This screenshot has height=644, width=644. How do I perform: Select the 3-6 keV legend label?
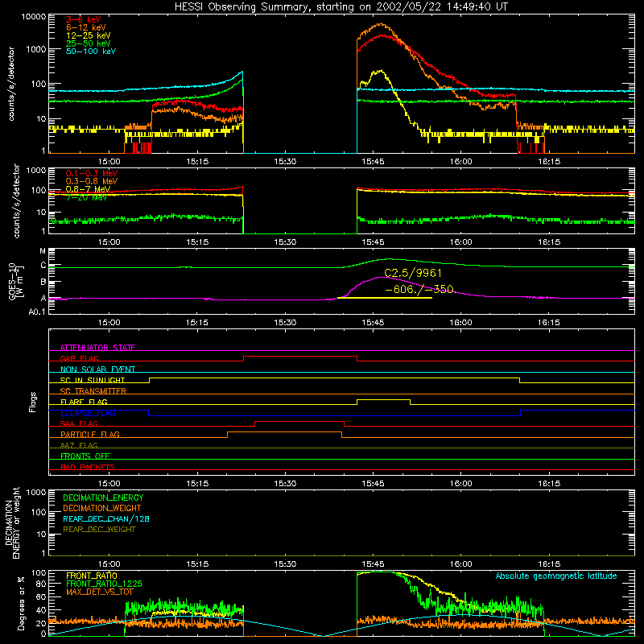[x=84, y=19]
